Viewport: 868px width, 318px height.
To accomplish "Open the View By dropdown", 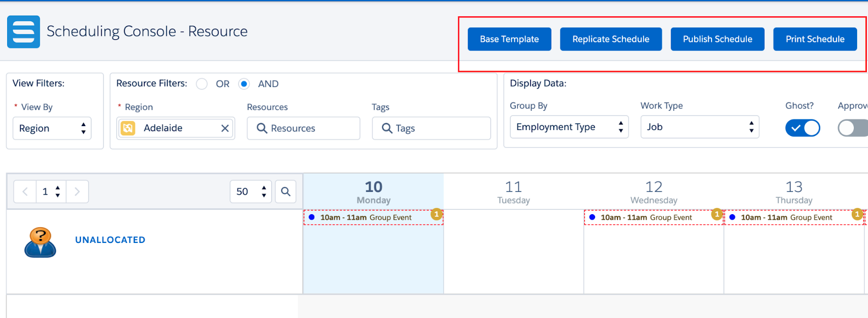I will click(52, 128).
